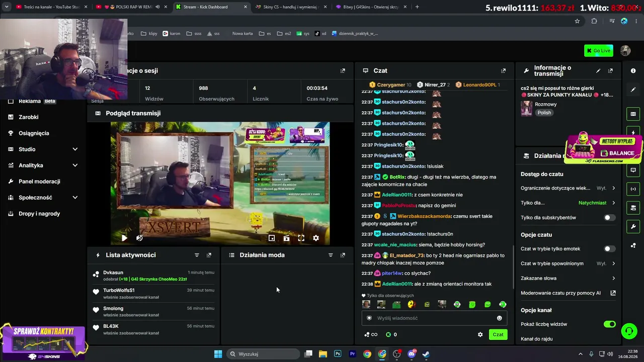
Task: Open the karon bookmark
Action: (171, 34)
